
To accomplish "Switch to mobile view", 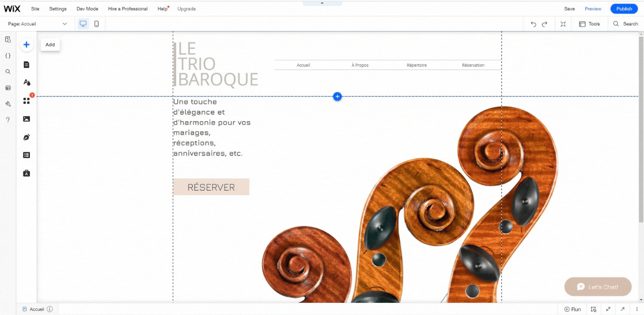I will (x=97, y=24).
